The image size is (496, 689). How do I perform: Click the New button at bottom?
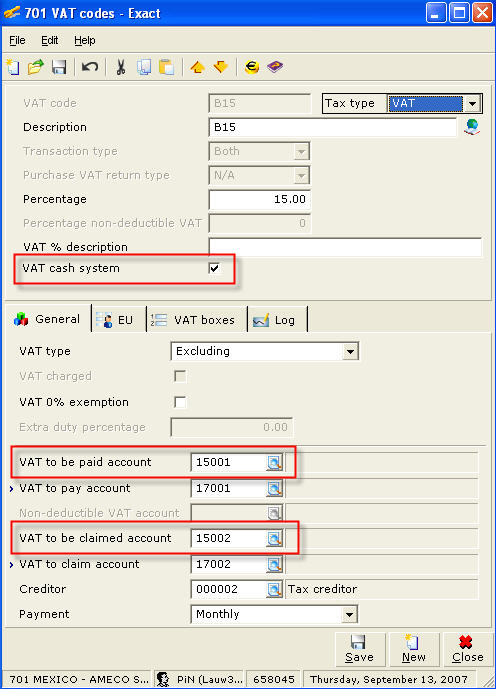(414, 649)
